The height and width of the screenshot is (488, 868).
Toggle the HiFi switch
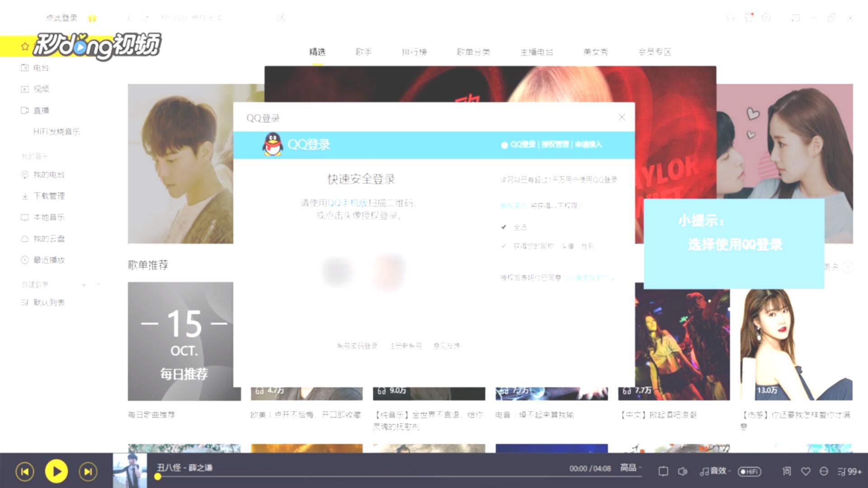coord(750,471)
